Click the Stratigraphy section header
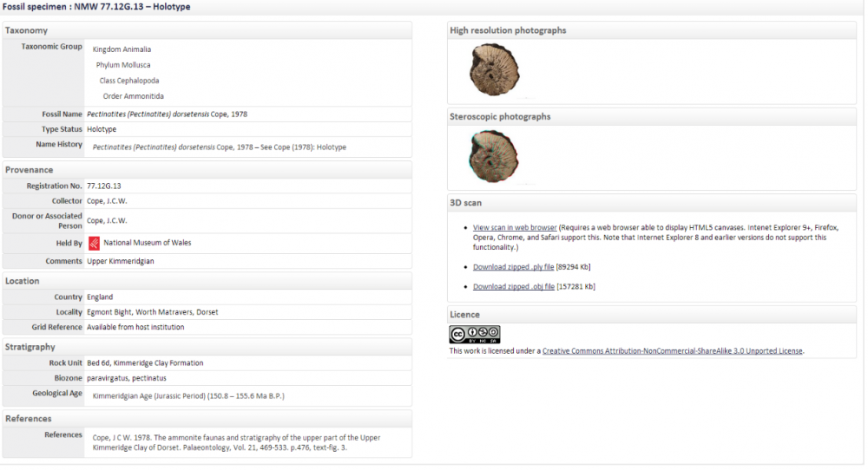This screenshot has height=470, width=868. coord(30,347)
